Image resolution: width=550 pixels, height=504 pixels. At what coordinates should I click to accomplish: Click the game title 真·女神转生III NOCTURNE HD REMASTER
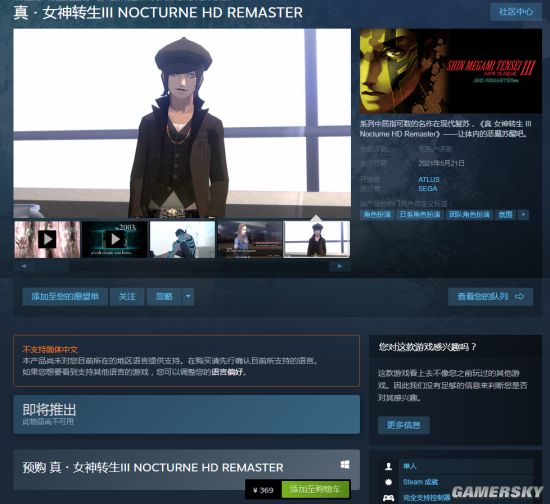pyautogui.click(x=158, y=13)
